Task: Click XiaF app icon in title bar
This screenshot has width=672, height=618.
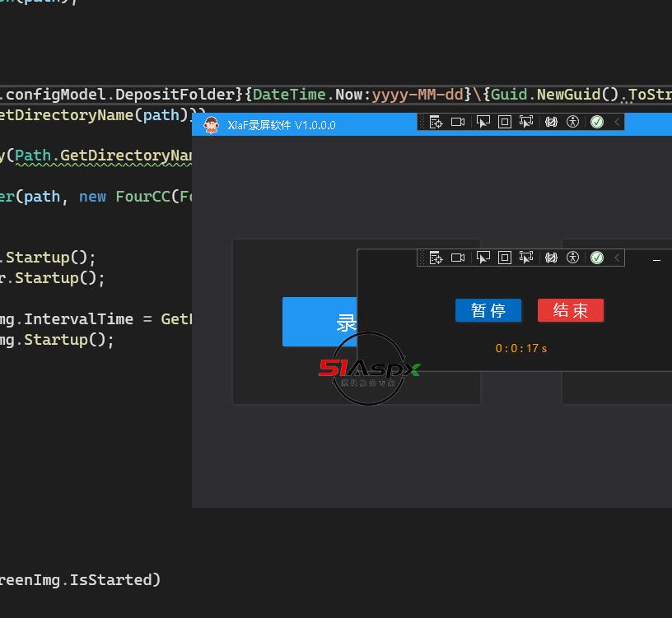Action: tap(211, 125)
